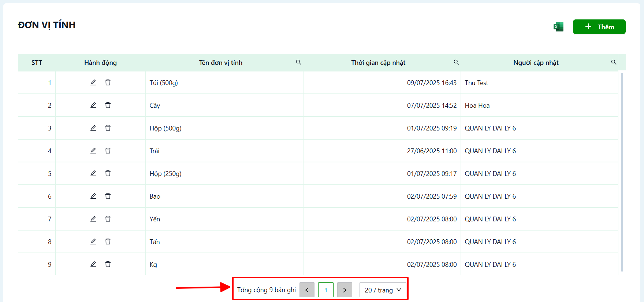Edit the Trái unit row

(x=93, y=151)
